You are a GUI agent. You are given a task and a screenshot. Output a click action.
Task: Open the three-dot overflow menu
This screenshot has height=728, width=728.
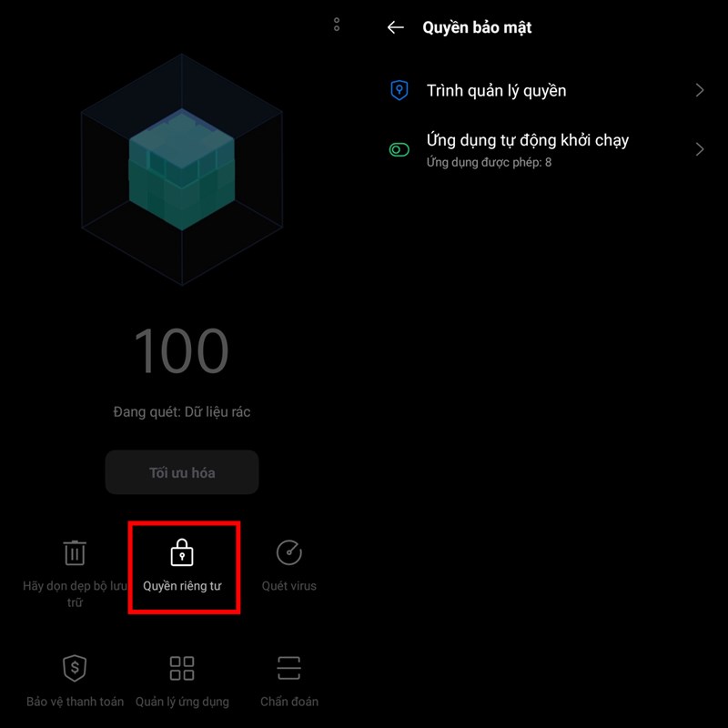(337, 25)
